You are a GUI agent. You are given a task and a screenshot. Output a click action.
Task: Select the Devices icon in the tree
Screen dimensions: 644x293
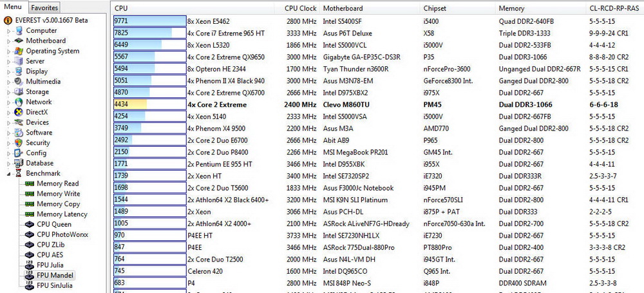(19, 122)
